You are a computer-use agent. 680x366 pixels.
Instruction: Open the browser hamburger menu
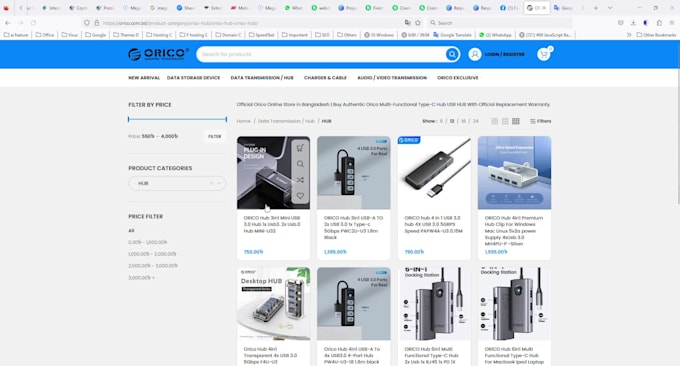(x=672, y=23)
